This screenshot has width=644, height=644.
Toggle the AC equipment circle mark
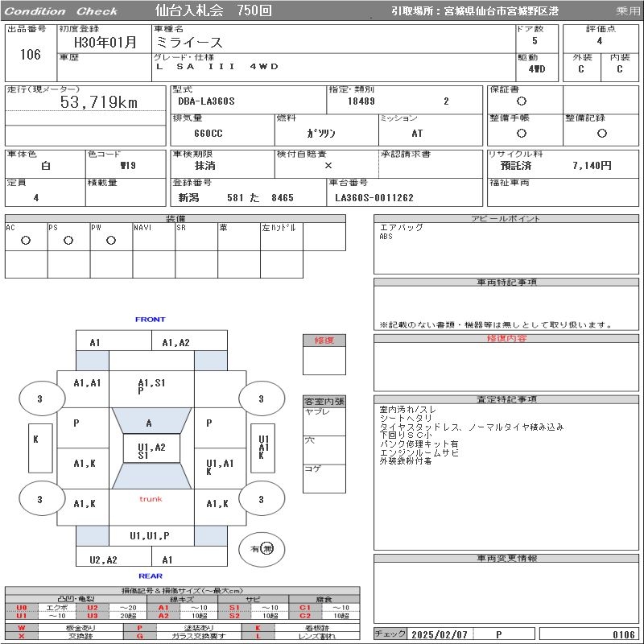[x=26, y=240]
